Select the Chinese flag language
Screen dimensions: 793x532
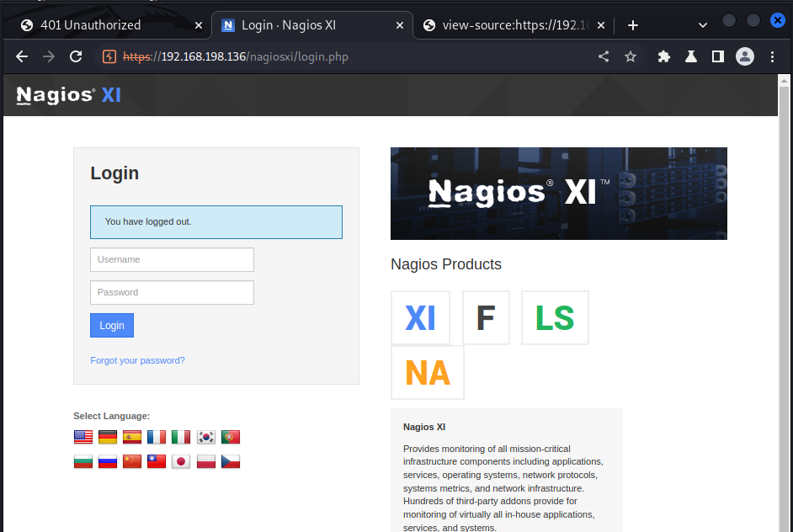tap(132, 461)
